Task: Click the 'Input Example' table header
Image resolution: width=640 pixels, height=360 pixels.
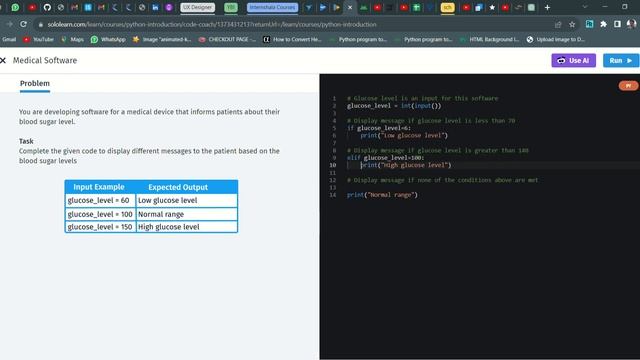Action: coord(99,187)
